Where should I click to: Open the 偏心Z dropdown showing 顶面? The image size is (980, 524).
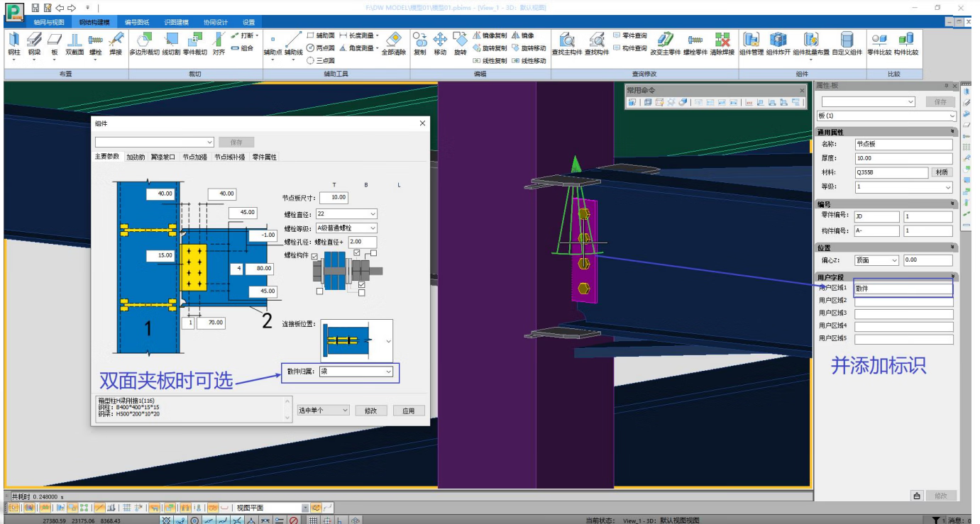(876, 260)
